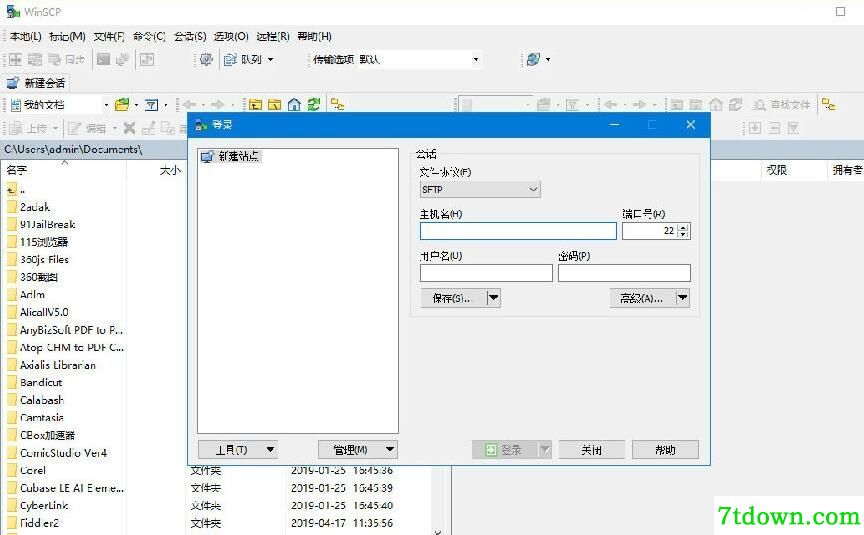Open the Remote (远程) menu
The width and height of the screenshot is (864, 535).
coord(273,36)
